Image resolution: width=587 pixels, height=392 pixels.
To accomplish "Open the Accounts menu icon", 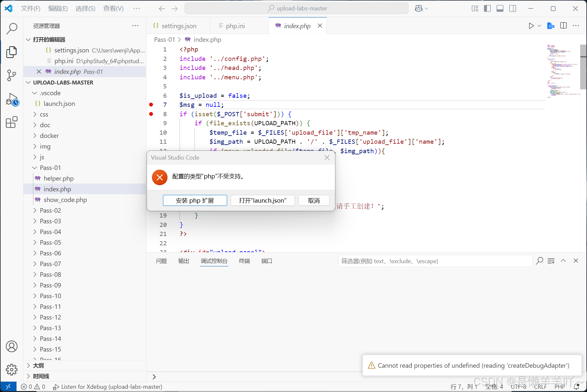I will pos(12,346).
